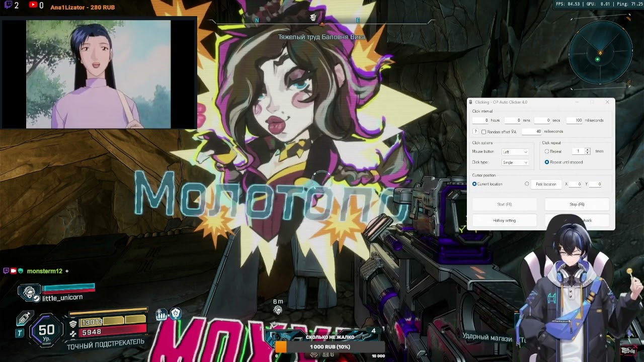Click the red health bar showing 5948
644x362 pixels.
[x=113, y=331]
